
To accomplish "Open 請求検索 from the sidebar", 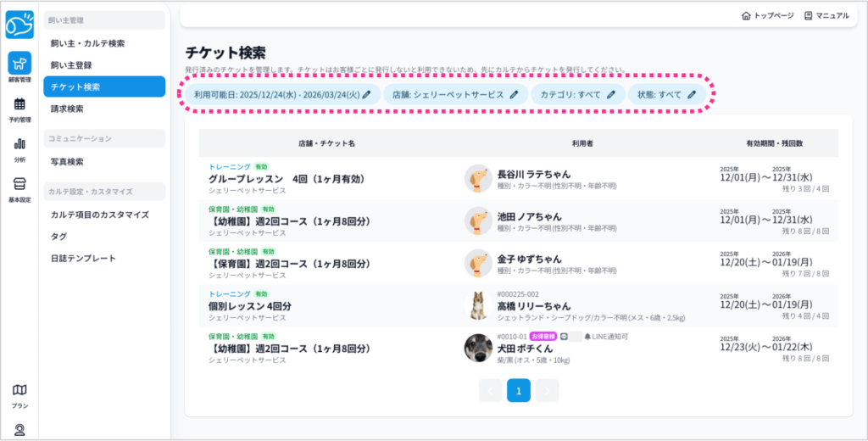I will (x=103, y=109).
